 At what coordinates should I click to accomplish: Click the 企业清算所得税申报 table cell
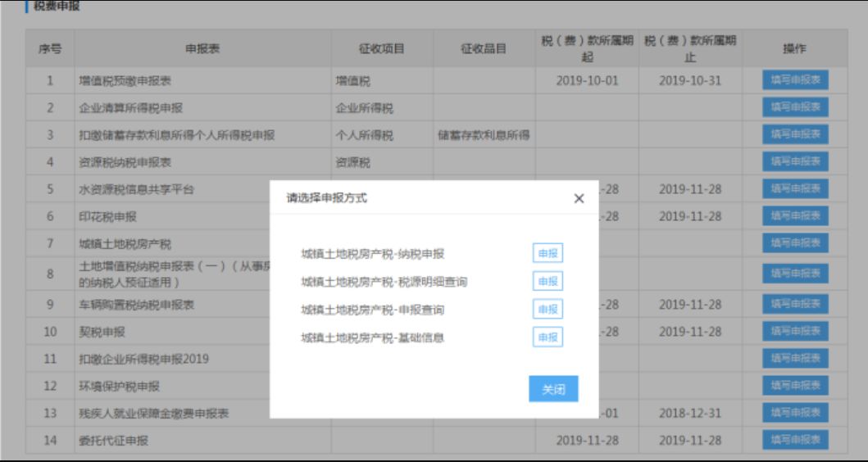pyautogui.click(x=202, y=108)
